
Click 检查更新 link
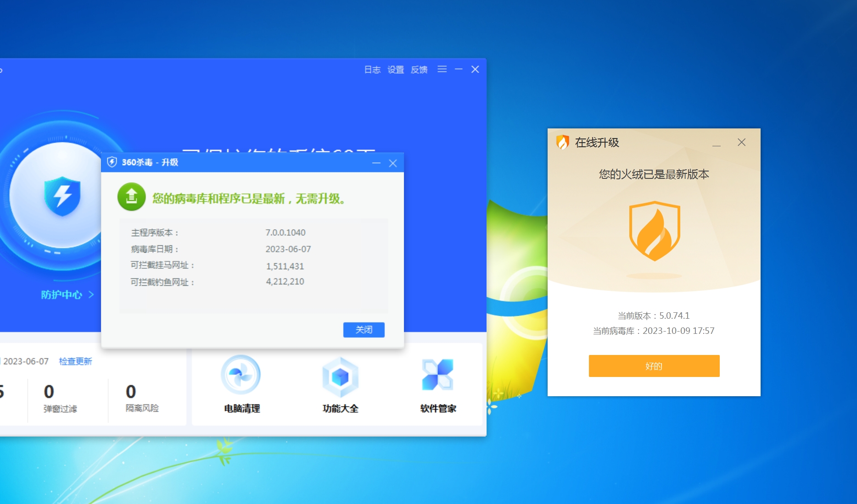point(75,361)
